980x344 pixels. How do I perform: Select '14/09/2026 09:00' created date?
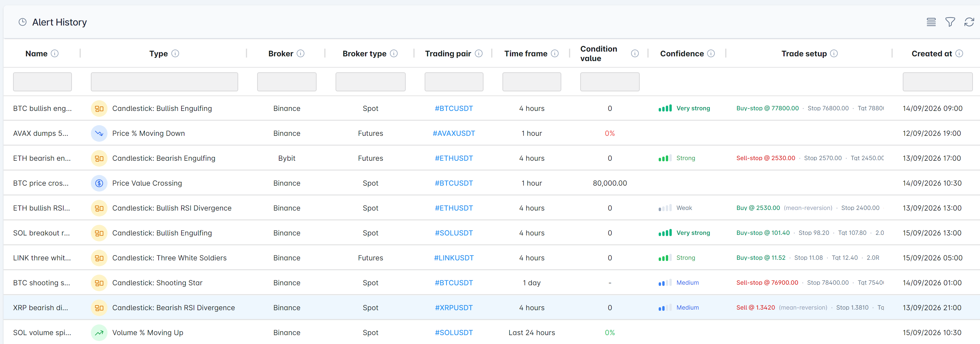(x=932, y=109)
